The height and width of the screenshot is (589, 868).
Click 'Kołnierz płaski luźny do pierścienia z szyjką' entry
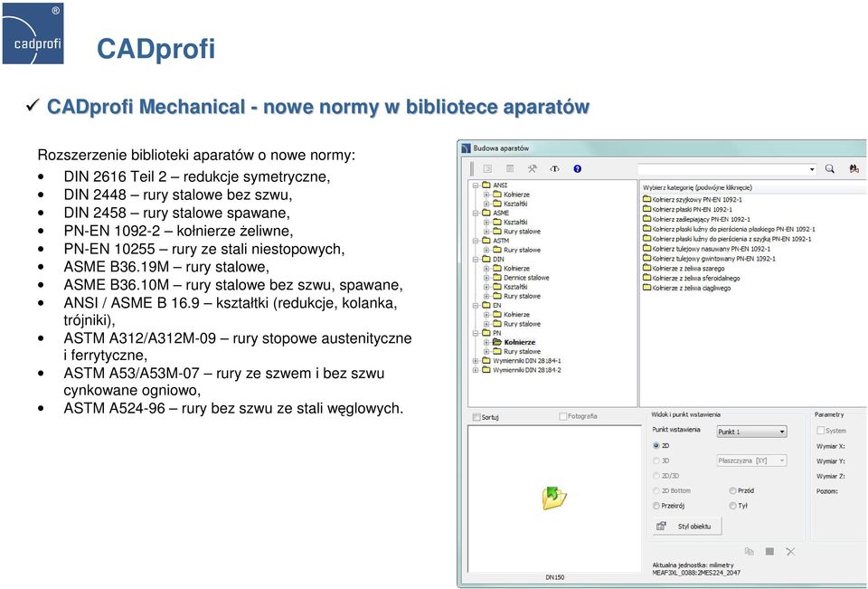point(731,239)
